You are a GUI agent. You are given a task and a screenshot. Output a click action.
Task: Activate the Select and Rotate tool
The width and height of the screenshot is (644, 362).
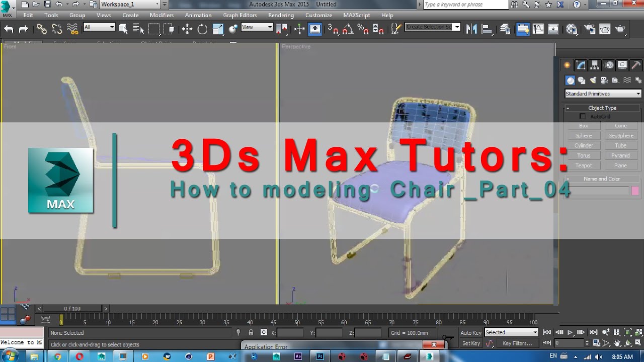click(x=202, y=29)
